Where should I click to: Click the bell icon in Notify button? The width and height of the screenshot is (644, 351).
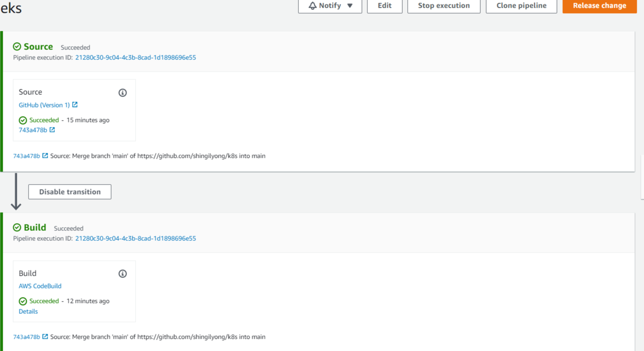(312, 6)
